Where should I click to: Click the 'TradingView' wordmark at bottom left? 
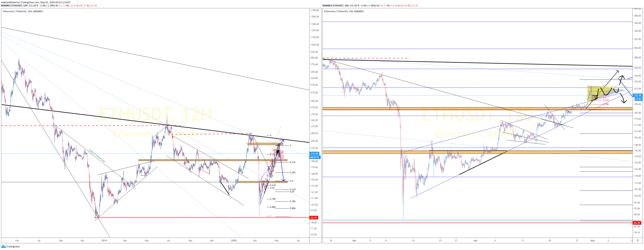tap(13, 246)
